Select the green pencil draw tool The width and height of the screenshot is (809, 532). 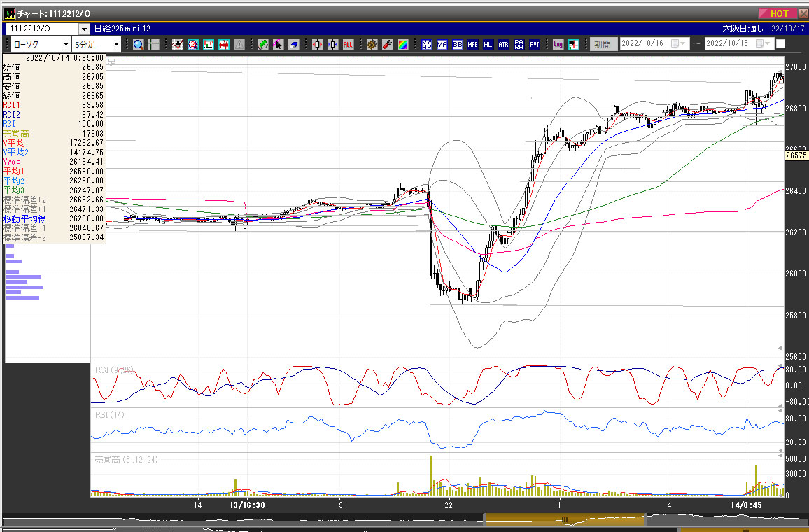coord(263,45)
